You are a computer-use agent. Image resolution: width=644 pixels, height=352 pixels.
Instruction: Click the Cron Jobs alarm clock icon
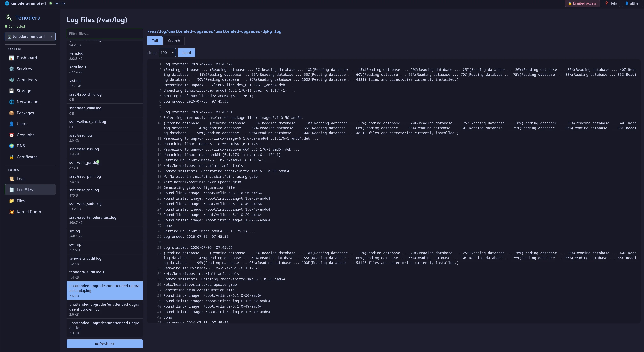click(11, 135)
